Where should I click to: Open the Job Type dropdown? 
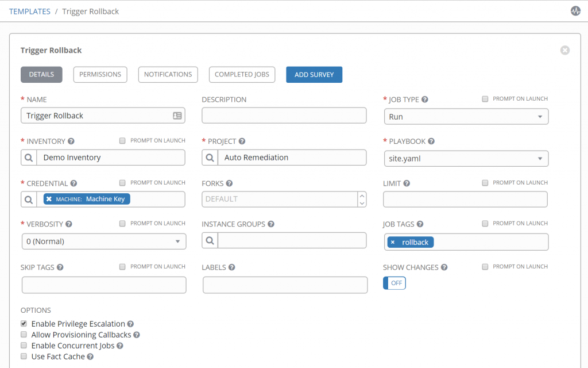[x=466, y=117]
